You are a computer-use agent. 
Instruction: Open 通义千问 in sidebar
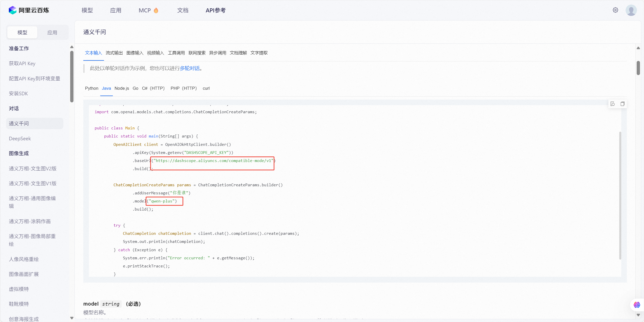pos(35,124)
